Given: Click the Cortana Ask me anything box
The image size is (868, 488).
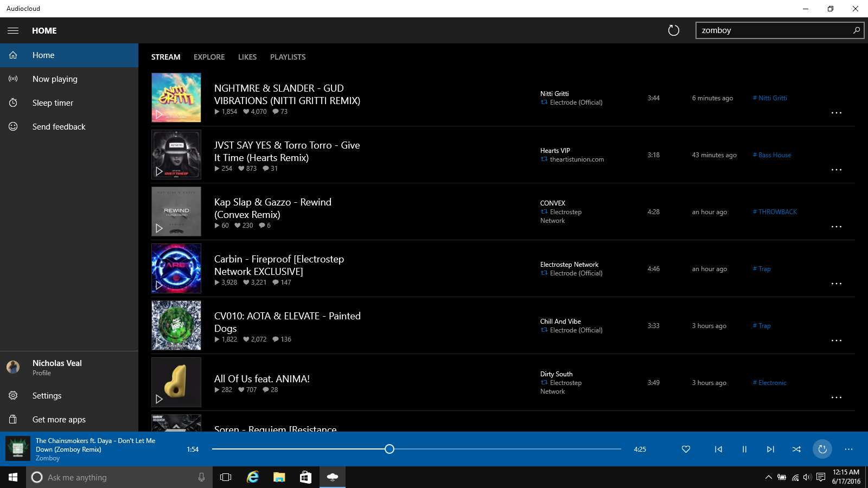Looking at the screenshot, I should click(119, 477).
